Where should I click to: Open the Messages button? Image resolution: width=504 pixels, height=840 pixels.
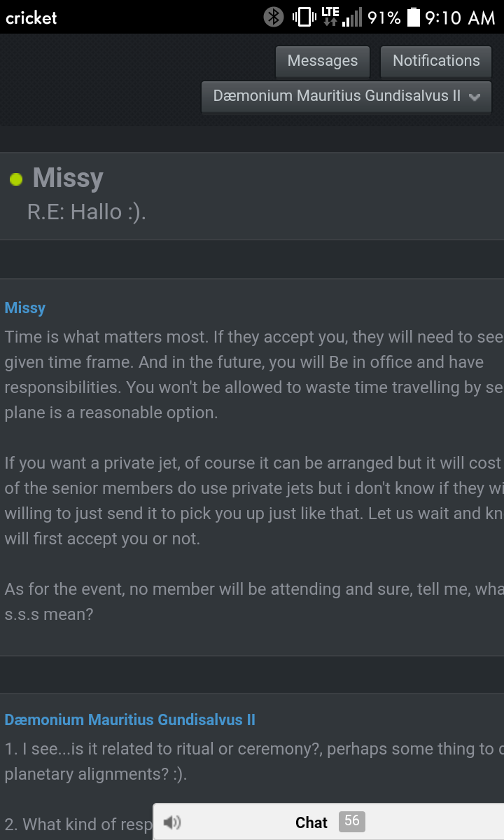(323, 61)
